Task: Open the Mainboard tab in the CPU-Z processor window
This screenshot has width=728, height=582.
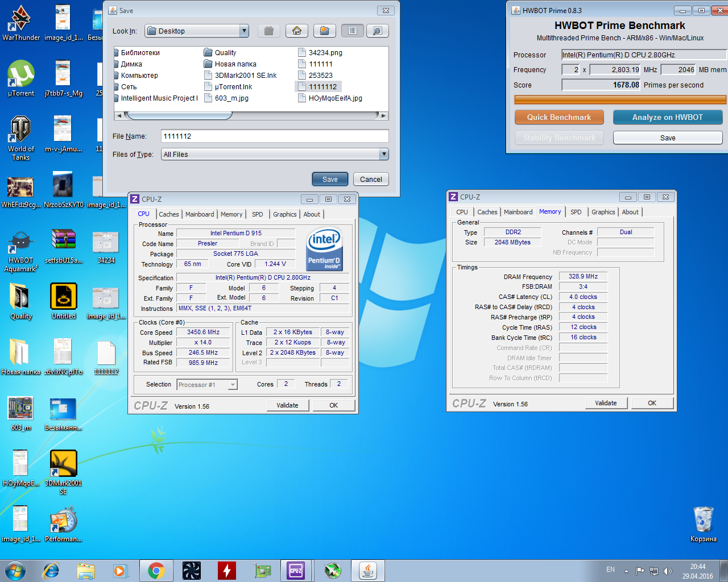Action: click(x=200, y=214)
